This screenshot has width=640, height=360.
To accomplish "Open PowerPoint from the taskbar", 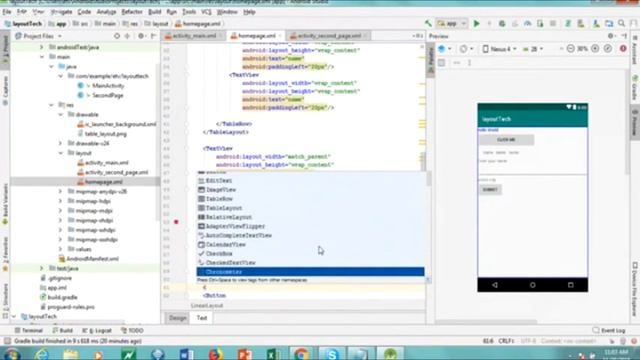I will click(x=244, y=354).
